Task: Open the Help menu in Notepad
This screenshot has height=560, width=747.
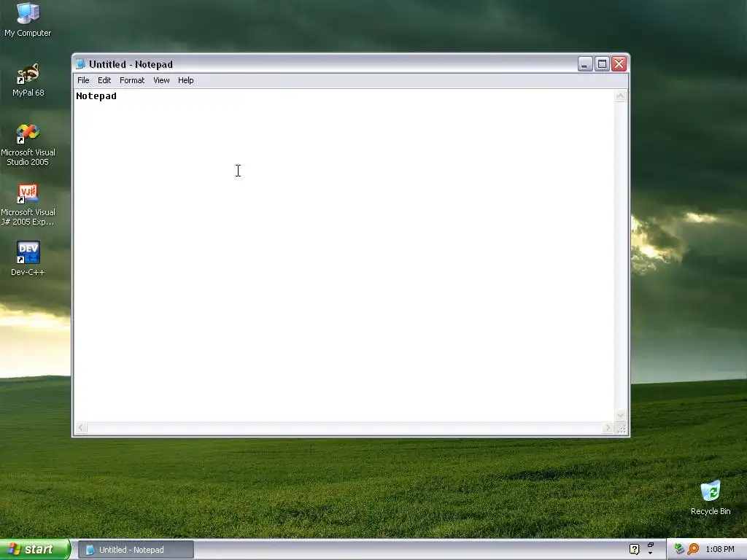Action: click(x=186, y=80)
